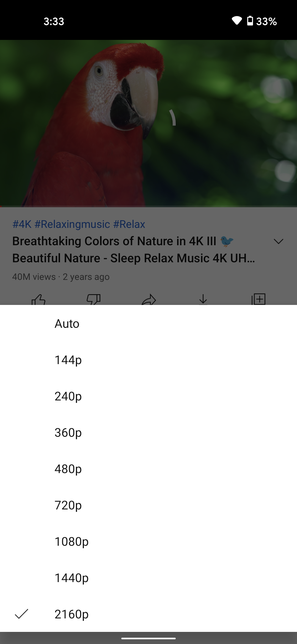Tap the Wi-Fi status icon
The width and height of the screenshot is (297, 644).
tap(237, 21)
